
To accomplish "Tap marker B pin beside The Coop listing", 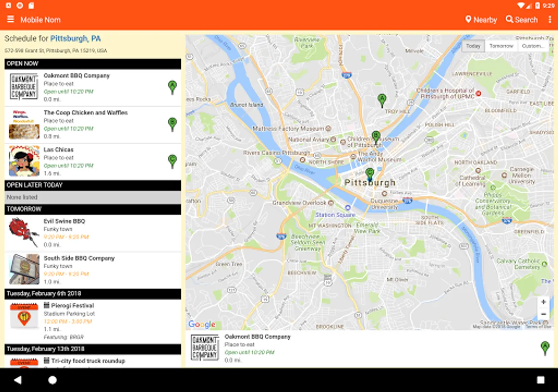I will click(172, 124).
